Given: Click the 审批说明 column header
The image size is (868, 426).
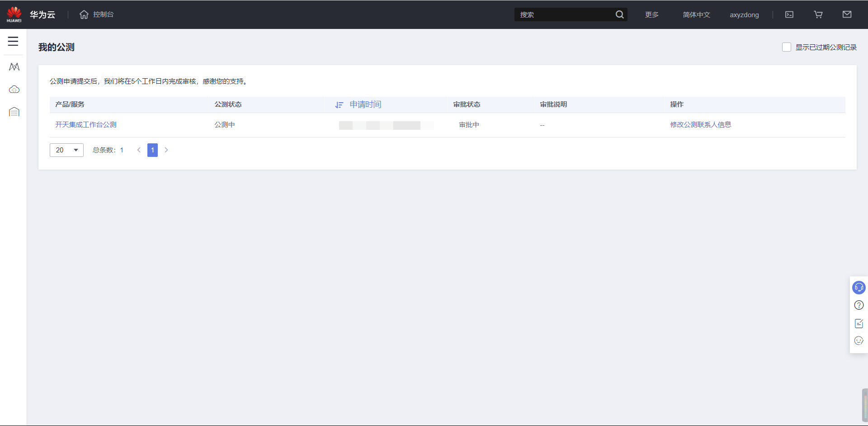Looking at the screenshot, I should click(x=553, y=104).
